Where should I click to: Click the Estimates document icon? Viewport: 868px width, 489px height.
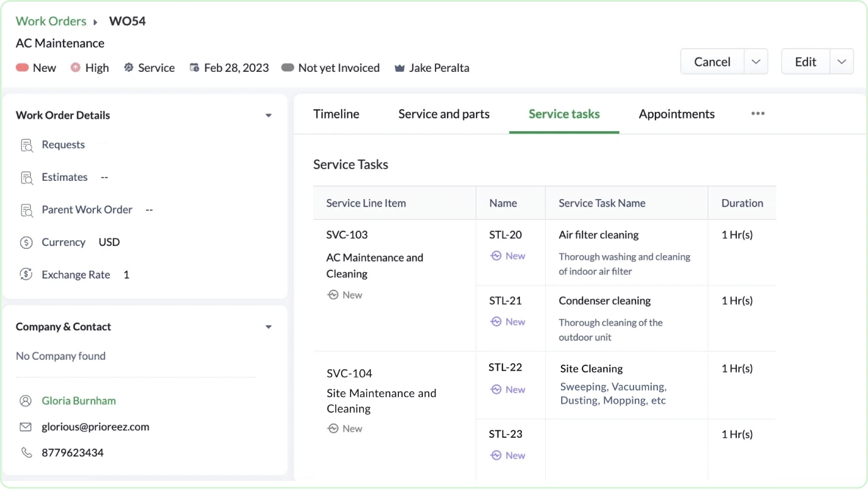(26, 178)
